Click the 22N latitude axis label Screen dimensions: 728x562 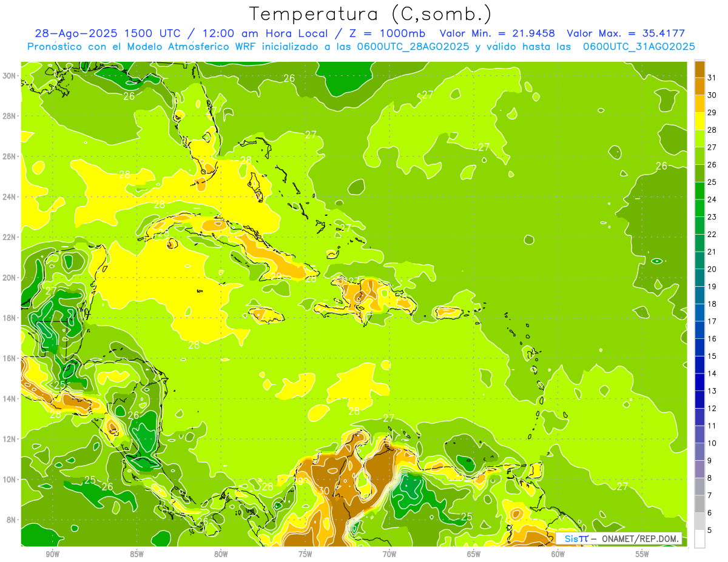[10, 237]
